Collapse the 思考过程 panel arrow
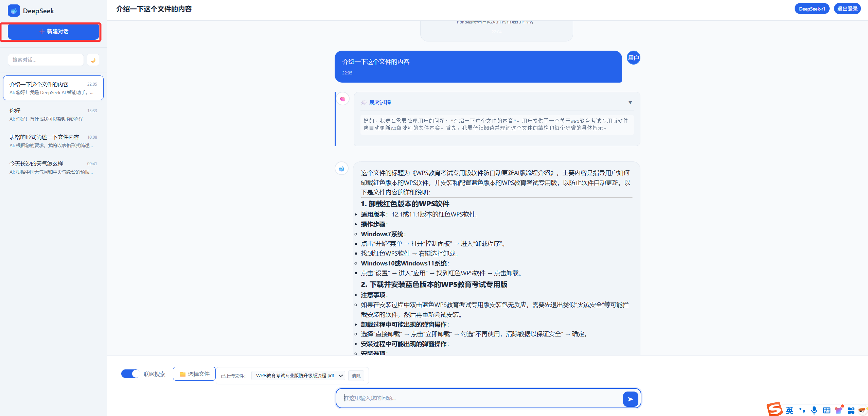Image resolution: width=868 pixels, height=416 pixels. (630, 103)
